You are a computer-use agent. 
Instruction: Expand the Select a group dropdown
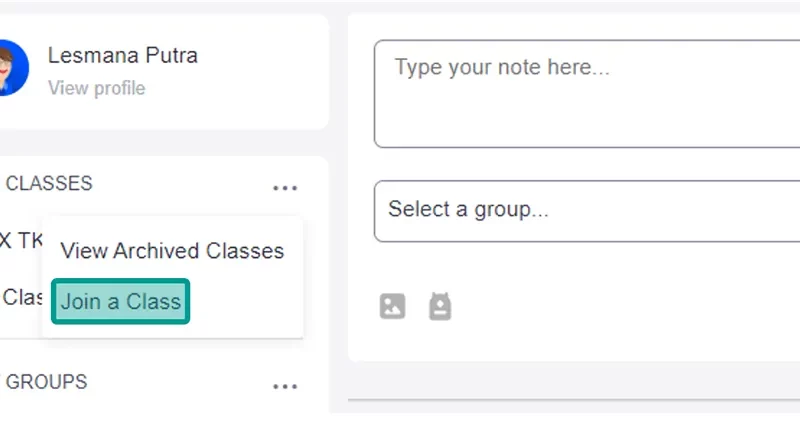[x=587, y=211]
